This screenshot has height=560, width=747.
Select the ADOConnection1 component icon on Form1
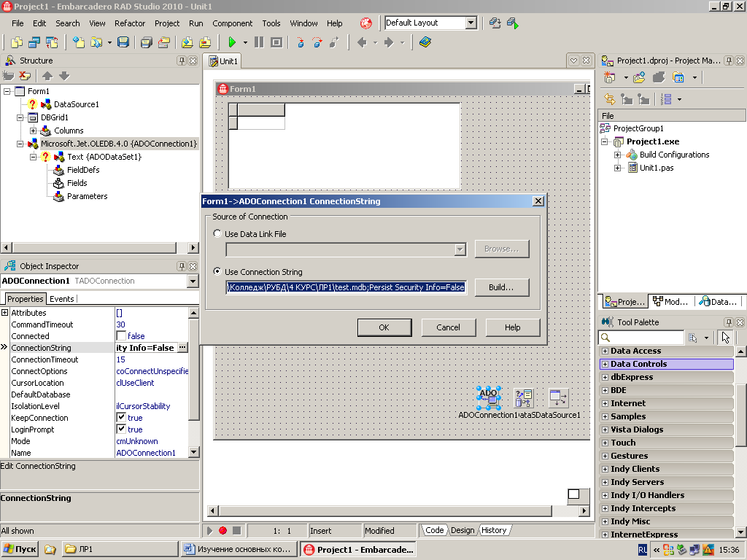[489, 398]
